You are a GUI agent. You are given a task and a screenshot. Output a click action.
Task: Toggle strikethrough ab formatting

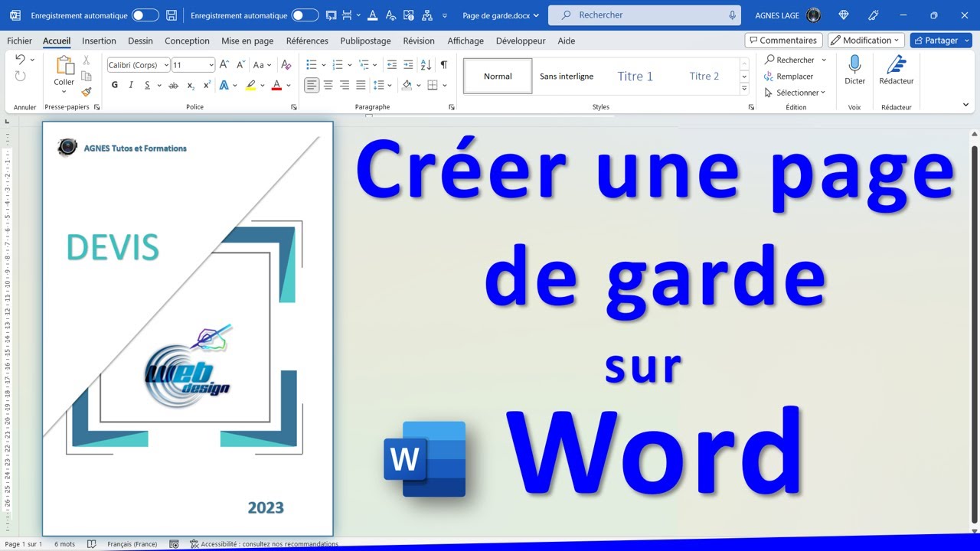click(173, 85)
